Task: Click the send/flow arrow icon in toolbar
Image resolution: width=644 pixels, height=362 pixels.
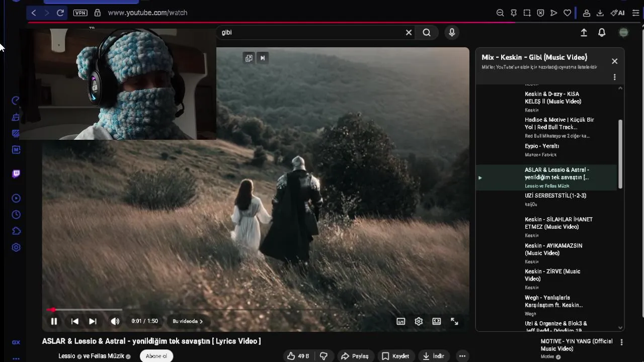Action: tap(554, 13)
